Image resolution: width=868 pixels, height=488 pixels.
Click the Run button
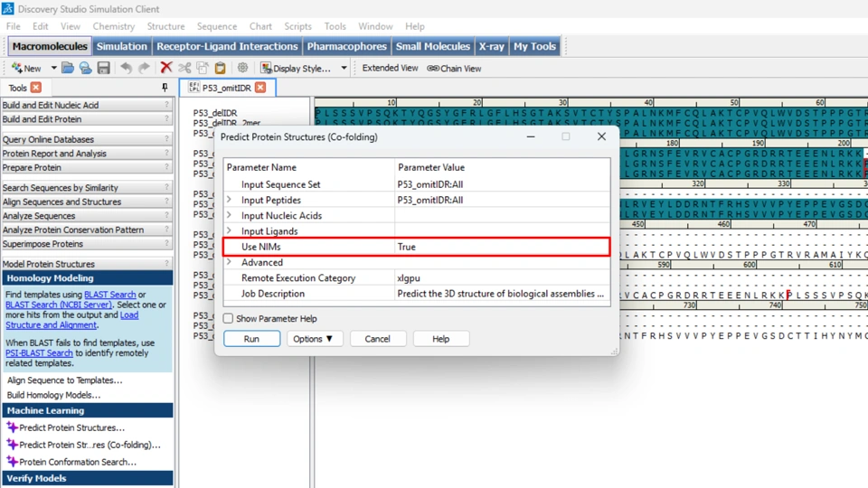(x=252, y=339)
